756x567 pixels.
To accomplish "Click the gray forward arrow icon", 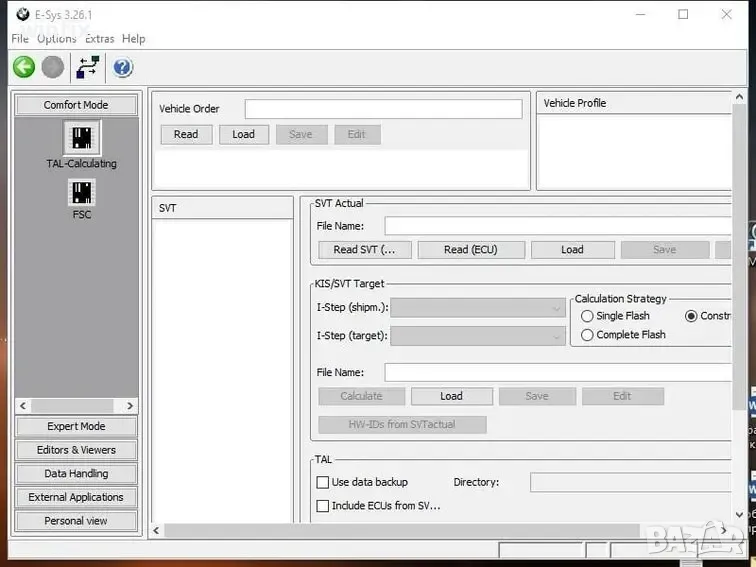I will pos(53,67).
